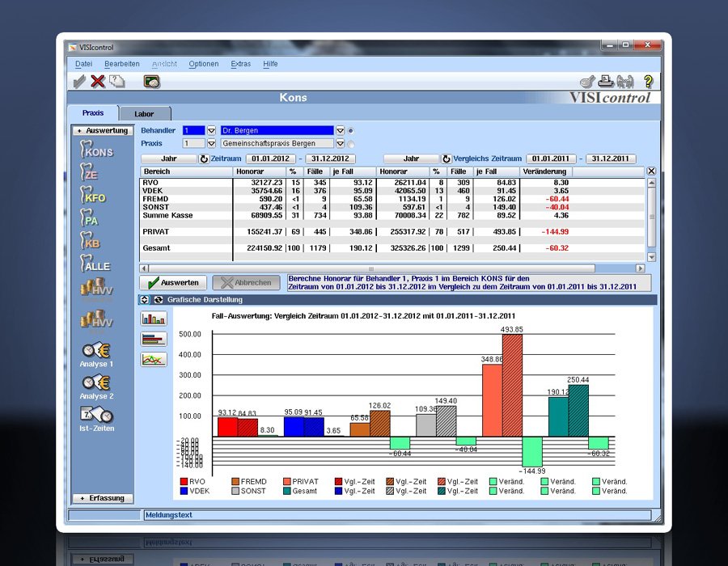Viewport: 728px width, 566px height.
Task: Click the red X delete toolbar icon
Action: (x=98, y=82)
